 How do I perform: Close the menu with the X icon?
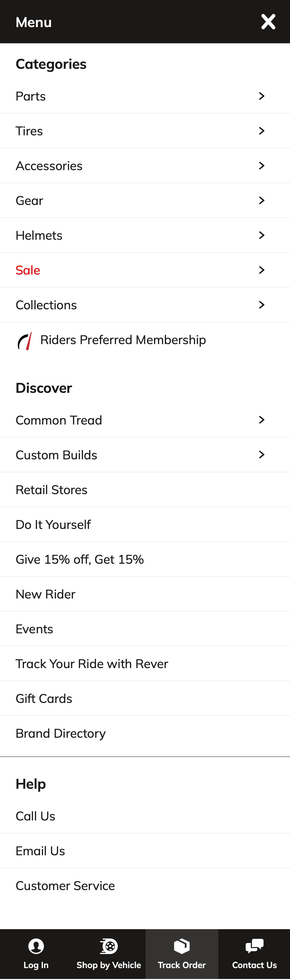pyautogui.click(x=268, y=22)
